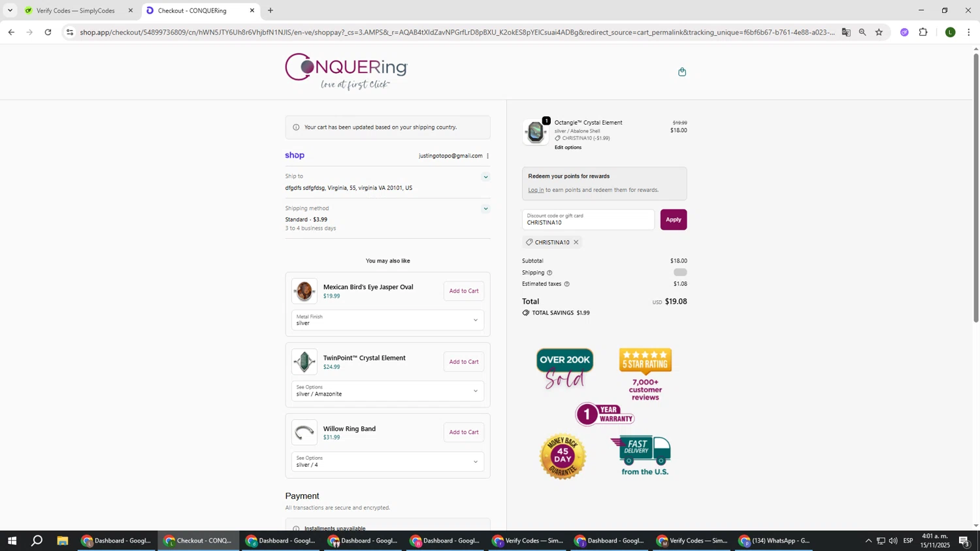Select the Checkout CONQUERing browser tab

[x=192, y=10]
